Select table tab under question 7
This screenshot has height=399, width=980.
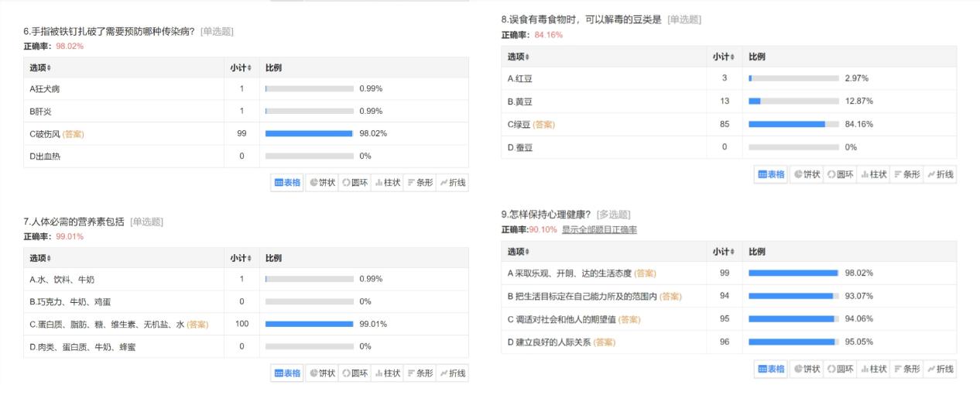287,373
